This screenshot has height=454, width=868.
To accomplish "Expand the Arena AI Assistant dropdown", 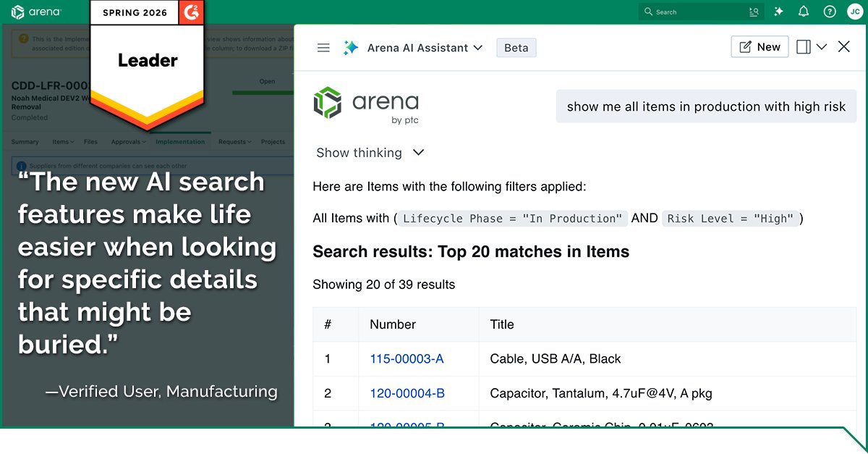I will pyautogui.click(x=477, y=48).
